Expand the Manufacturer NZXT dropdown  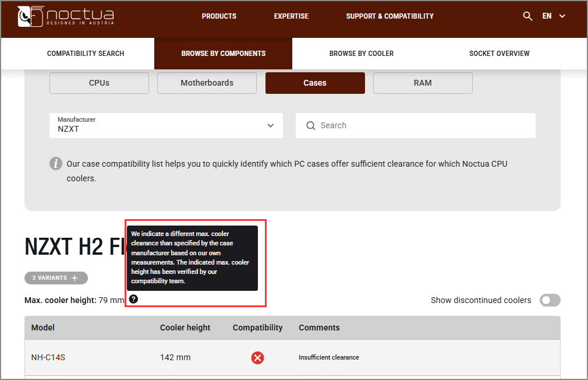coord(166,125)
